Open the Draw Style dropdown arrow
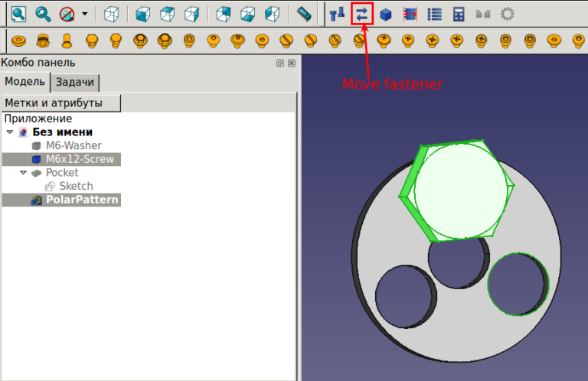This screenshot has height=381, width=588. pyautogui.click(x=85, y=15)
